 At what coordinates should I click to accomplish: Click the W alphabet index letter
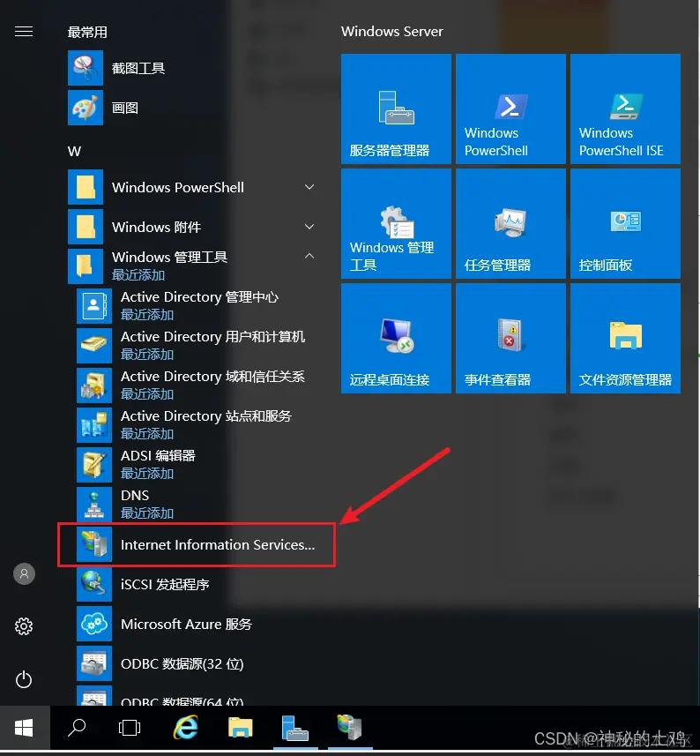click(x=74, y=152)
